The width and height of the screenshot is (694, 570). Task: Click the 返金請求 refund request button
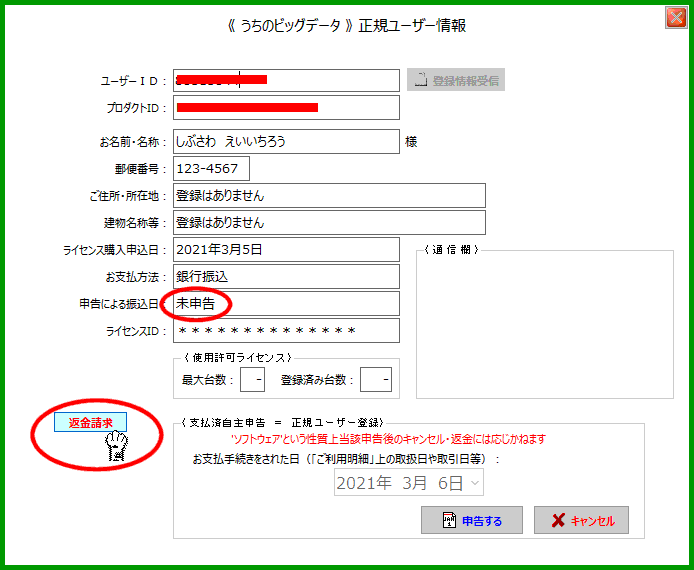pos(90,422)
